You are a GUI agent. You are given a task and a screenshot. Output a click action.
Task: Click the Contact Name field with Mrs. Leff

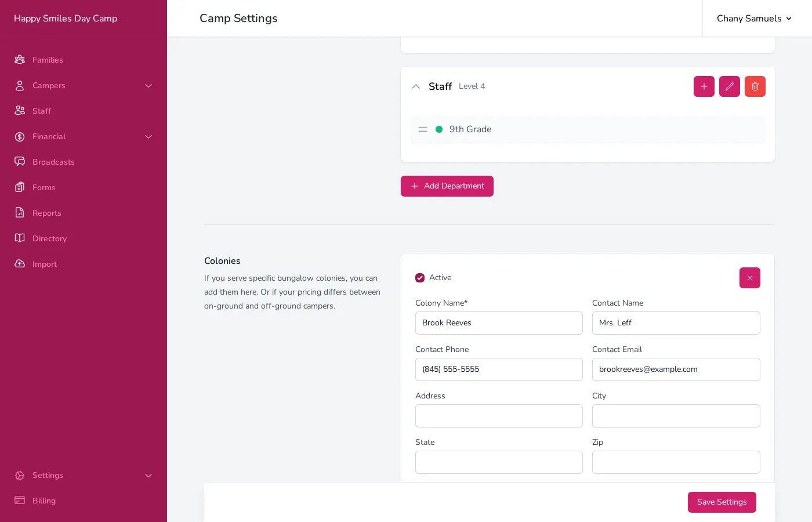676,323
